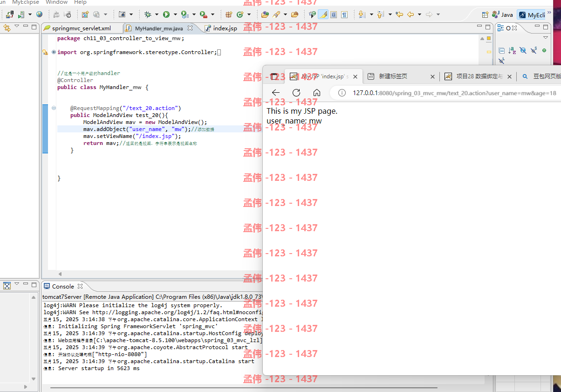Open the New Java Class dropdown arrow
Viewport: 561px width, 392px height.
[249, 14]
